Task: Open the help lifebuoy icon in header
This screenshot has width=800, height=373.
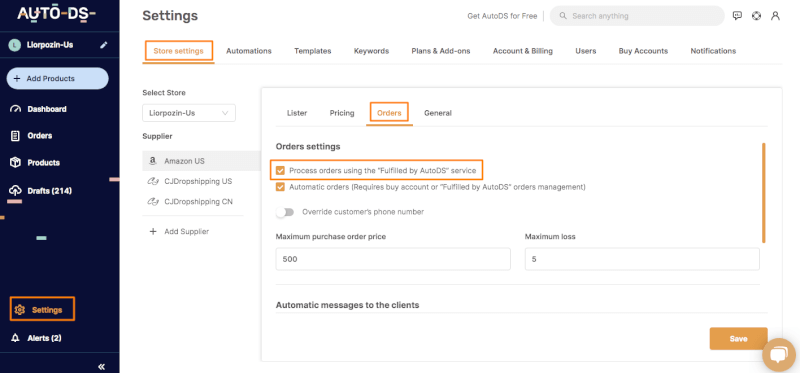Action: point(757,16)
